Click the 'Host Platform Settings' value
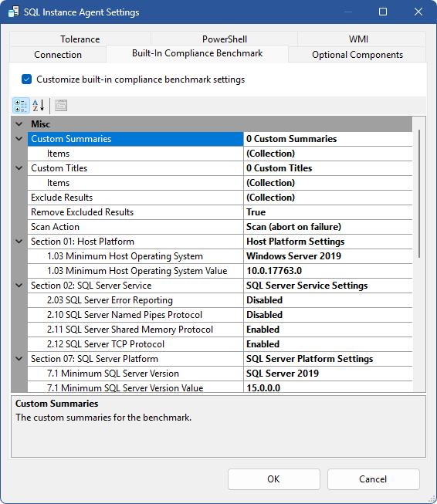 (328, 242)
